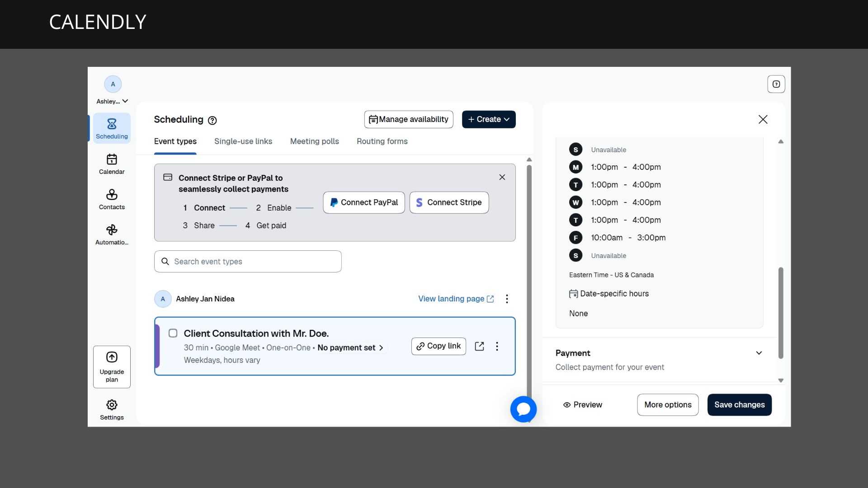Image resolution: width=868 pixels, height=488 pixels.
Task: Copy link for the Client Consultation event
Action: (439, 346)
